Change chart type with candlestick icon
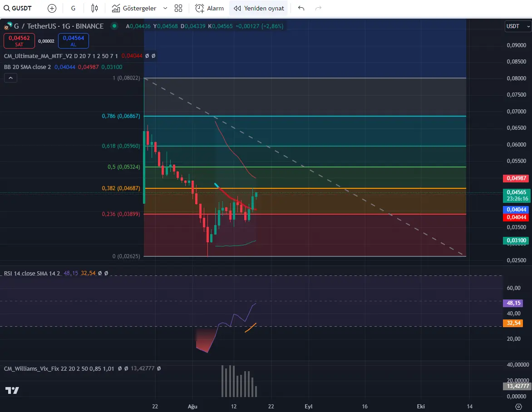This screenshot has width=532, height=412. point(95,8)
